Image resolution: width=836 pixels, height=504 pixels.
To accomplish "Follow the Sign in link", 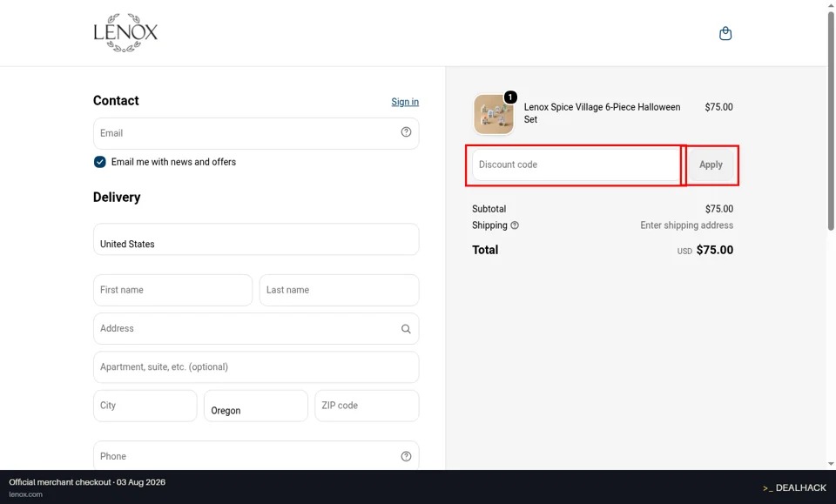I will coord(405,102).
